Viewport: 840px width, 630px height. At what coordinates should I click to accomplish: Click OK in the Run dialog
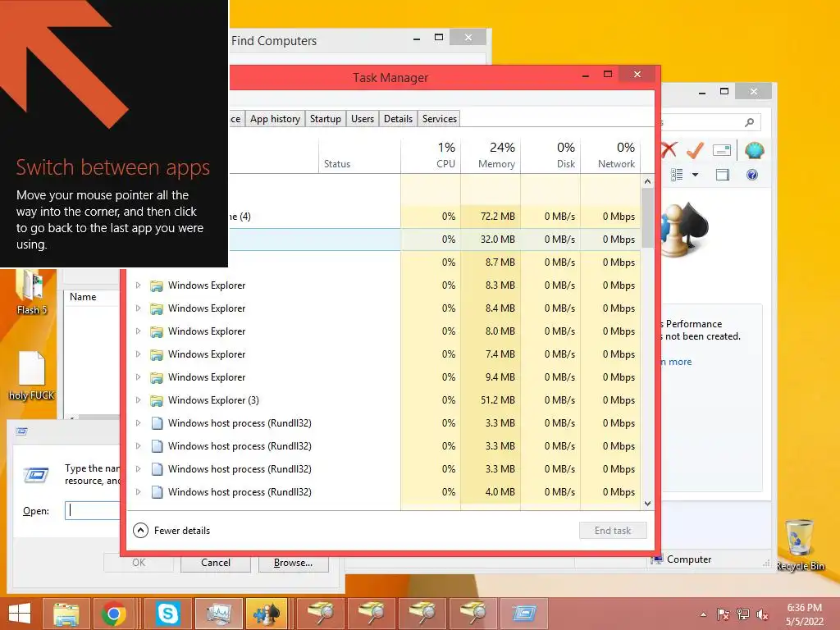tap(139, 563)
